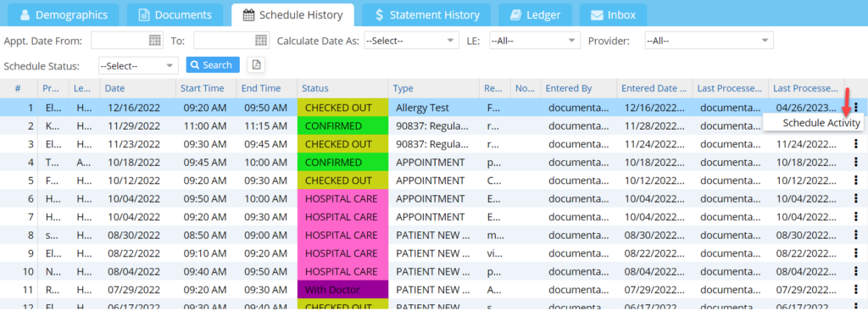868x311 pixels.
Task: Open the To date calendar picker
Action: pos(261,41)
